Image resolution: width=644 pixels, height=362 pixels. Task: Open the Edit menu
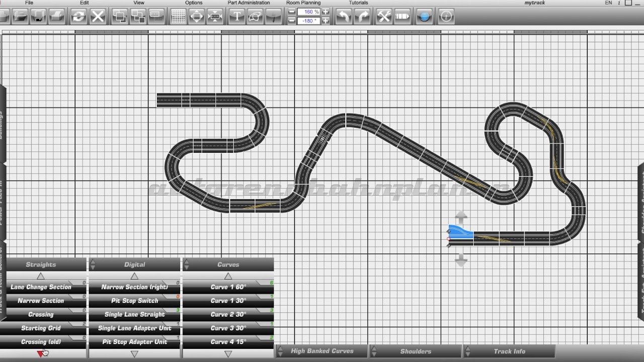[85, 3]
